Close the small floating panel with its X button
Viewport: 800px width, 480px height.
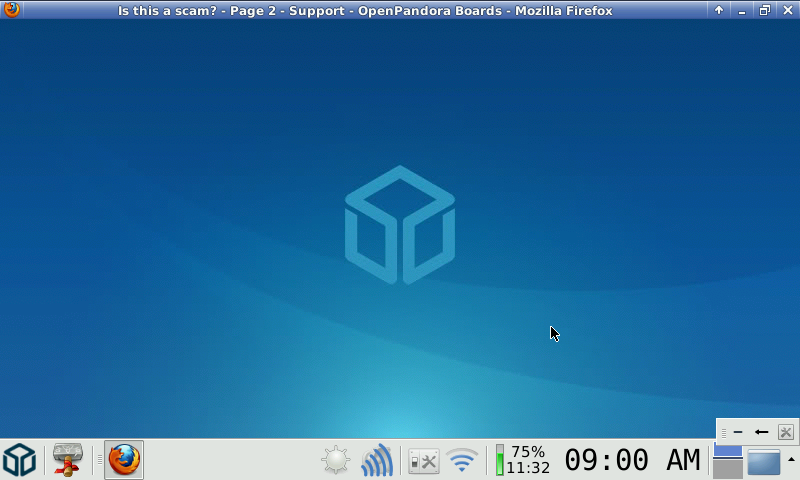(x=785, y=432)
